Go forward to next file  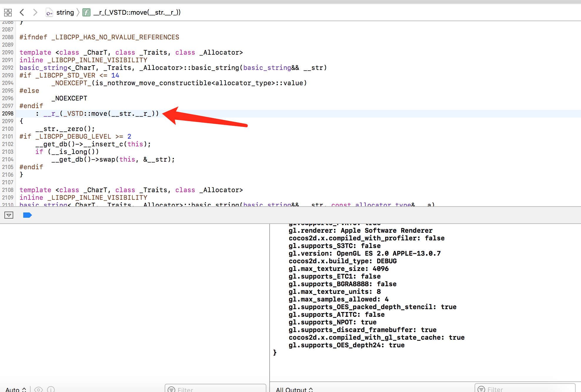35,12
